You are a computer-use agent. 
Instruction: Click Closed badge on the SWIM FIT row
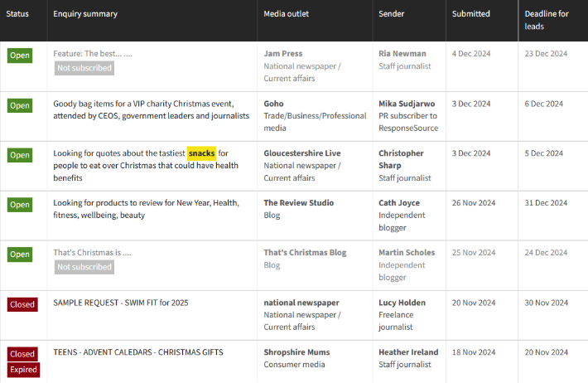(22, 304)
